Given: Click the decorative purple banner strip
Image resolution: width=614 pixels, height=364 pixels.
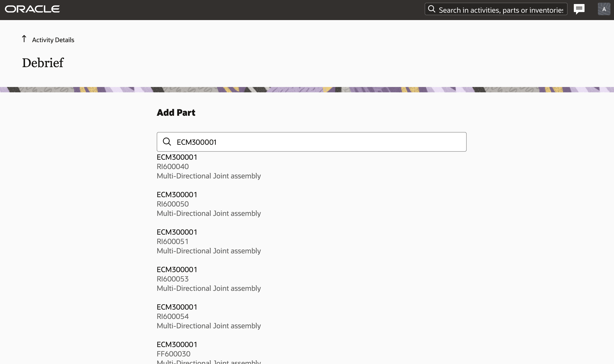Looking at the screenshot, I should (307, 89).
